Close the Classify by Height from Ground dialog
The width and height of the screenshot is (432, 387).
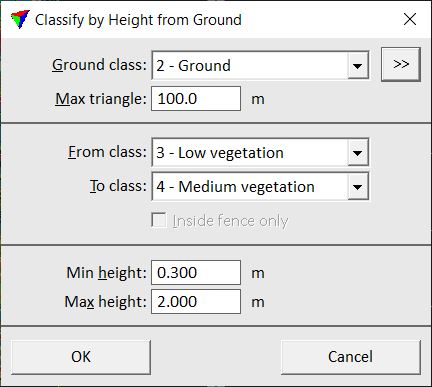410,19
